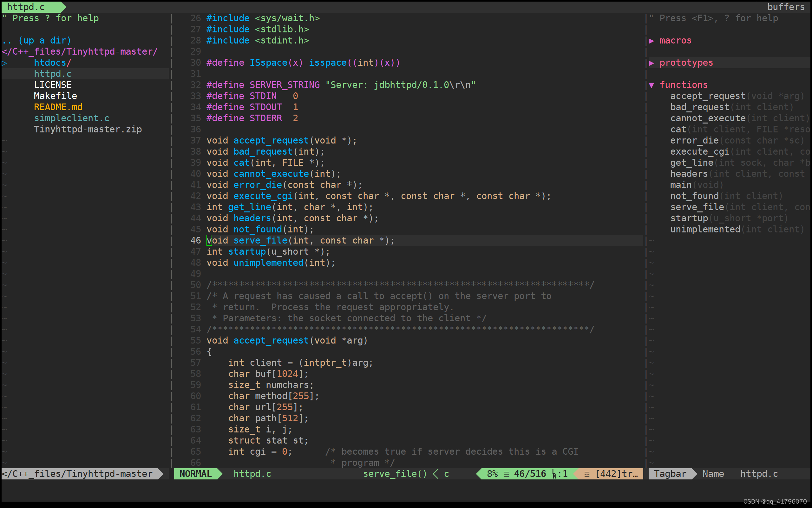Click the #define STDERR line
The image size is (812, 508).
tap(252, 118)
